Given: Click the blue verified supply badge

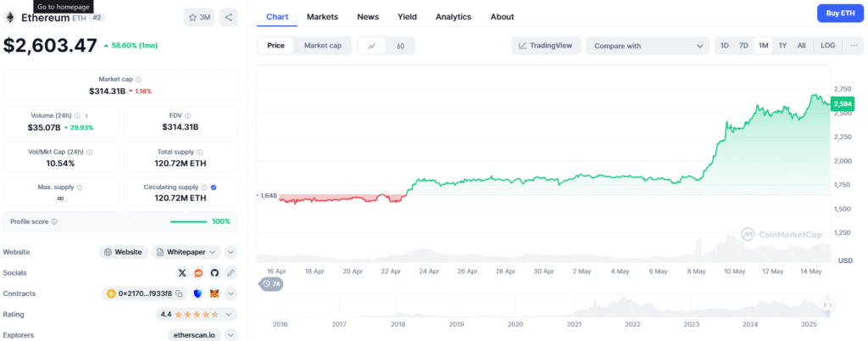Looking at the screenshot, I should pos(214,187).
